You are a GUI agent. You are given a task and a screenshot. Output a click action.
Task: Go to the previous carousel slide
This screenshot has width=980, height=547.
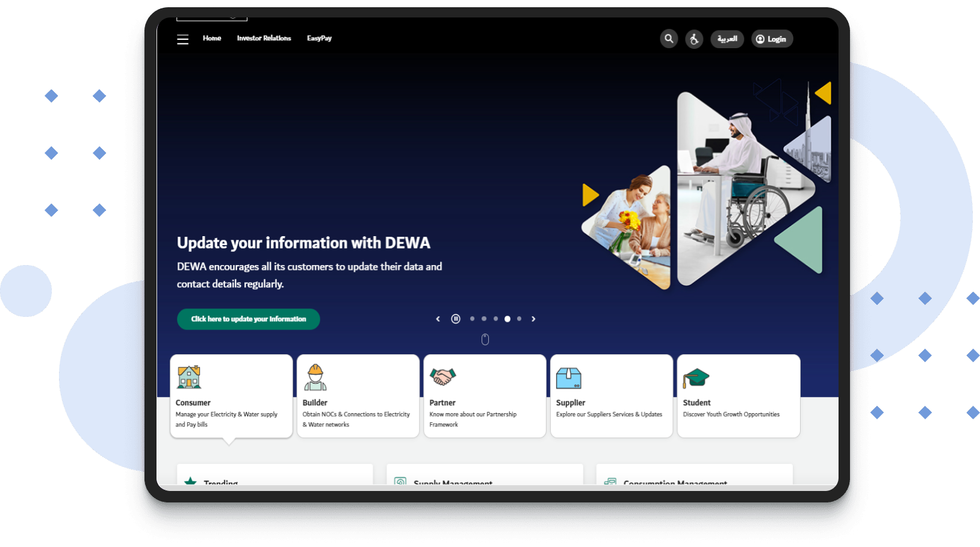pos(438,319)
